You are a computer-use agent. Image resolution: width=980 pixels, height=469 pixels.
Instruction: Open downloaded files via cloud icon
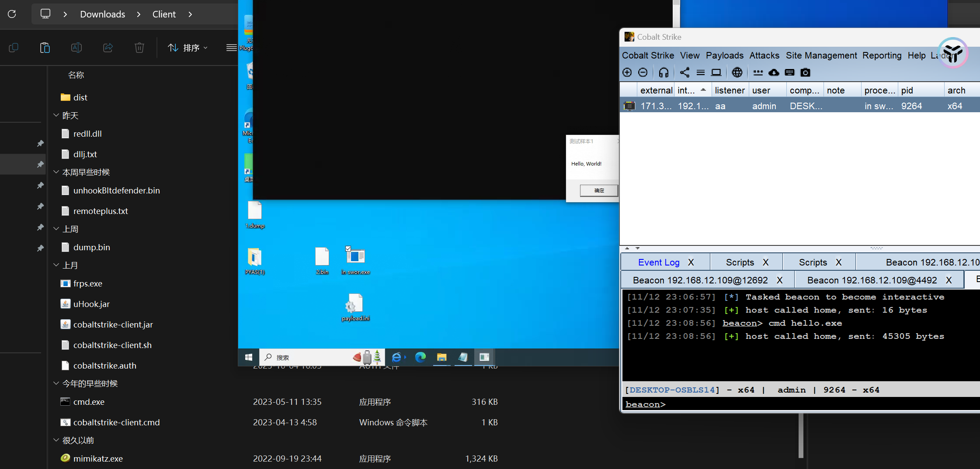click(x=774, y=72)
